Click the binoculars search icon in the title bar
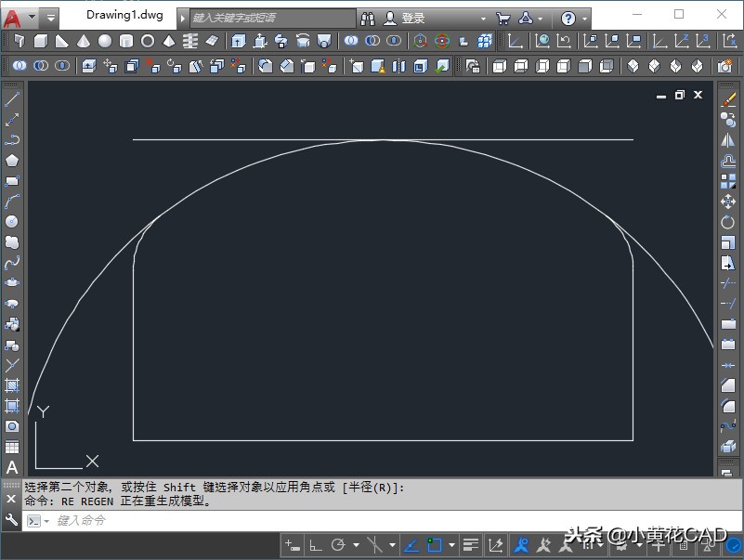744x560 pixels. point(367,18)
